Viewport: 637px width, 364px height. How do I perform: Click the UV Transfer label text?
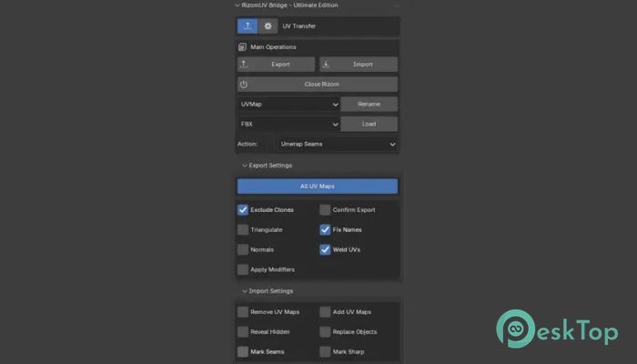pos(299,26)
